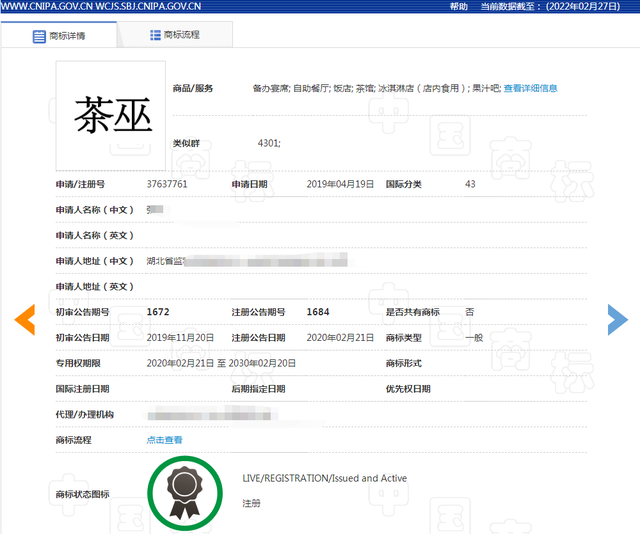This screenshot has width=640, height=534.
Task: Click preliminary announcement date 2019年11月20日
Action: point(180,338)
